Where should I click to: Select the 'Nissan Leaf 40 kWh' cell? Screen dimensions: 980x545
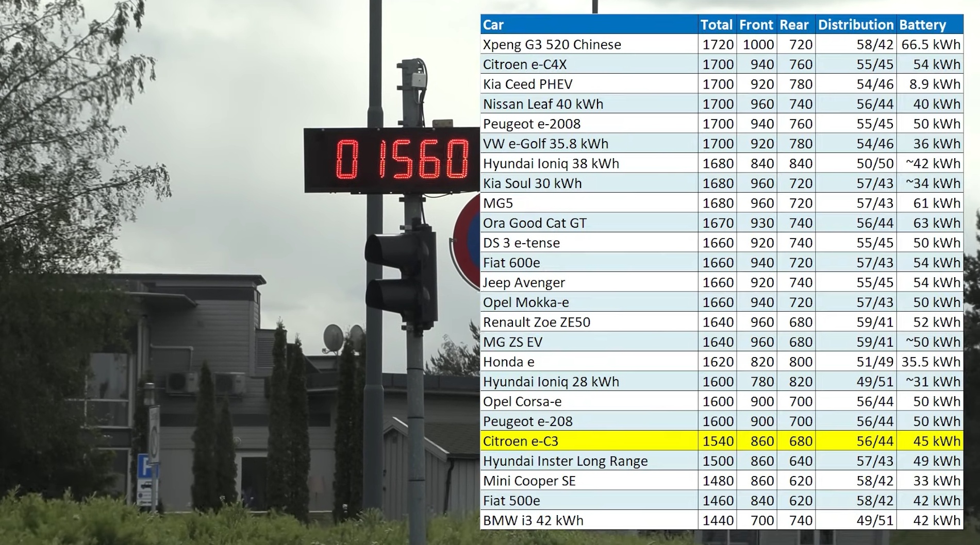click(589, 104)
